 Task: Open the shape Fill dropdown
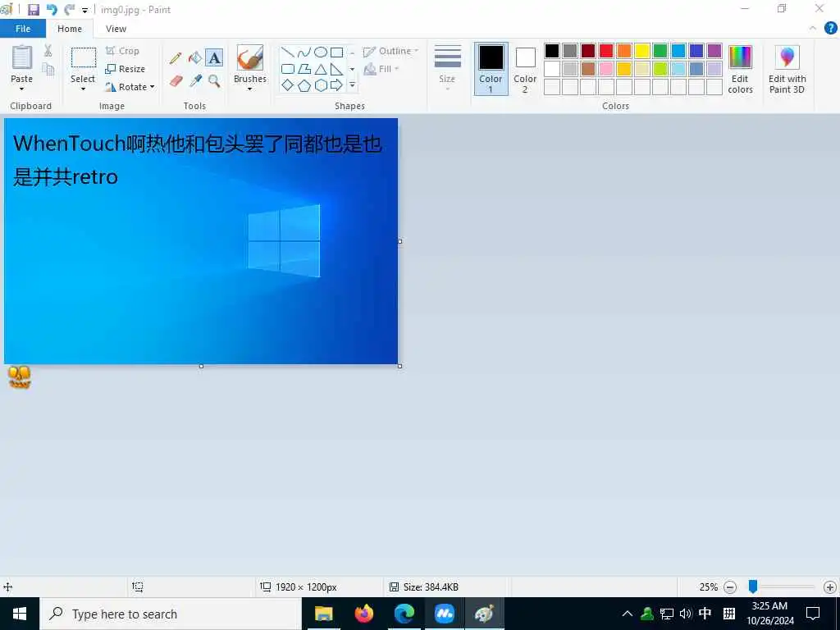coord(381,69)
